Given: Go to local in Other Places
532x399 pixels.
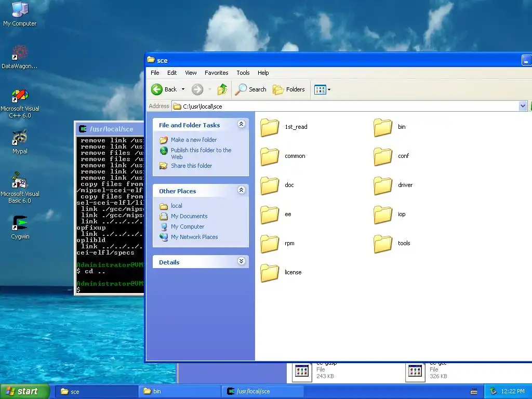Looking at the screenshot, I should tap(177, 206).
